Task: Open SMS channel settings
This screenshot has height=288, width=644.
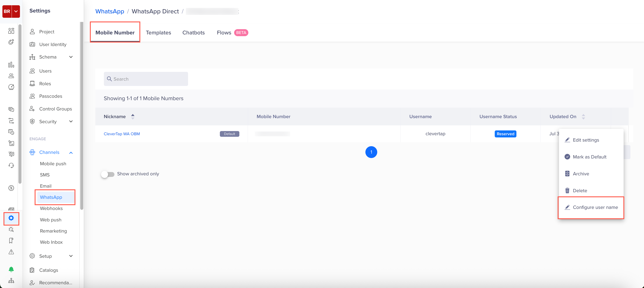Action: (45, 175)
